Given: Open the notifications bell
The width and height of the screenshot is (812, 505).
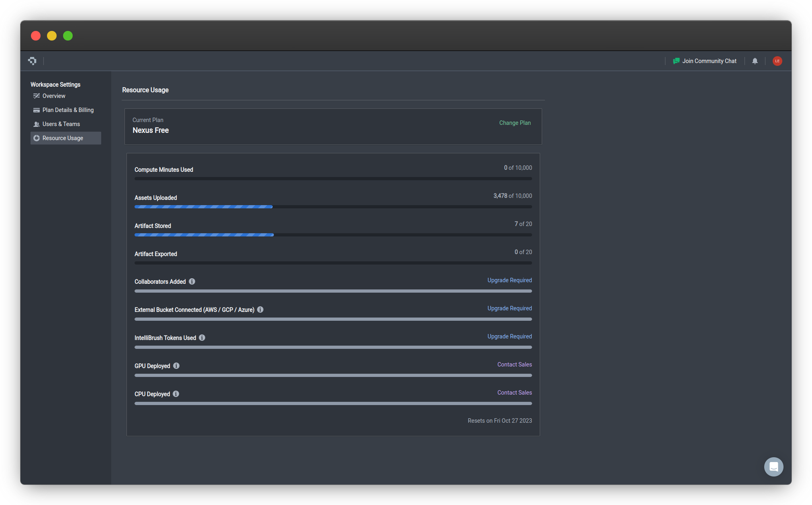Looking at the screenshot, I should 755,61.
